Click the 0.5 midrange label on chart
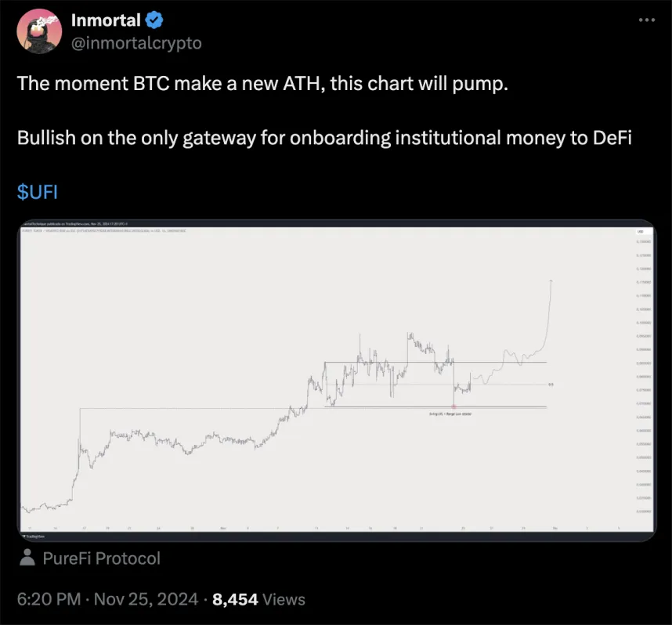The height and width of the screenshot is (625, 672). point(551,385)
